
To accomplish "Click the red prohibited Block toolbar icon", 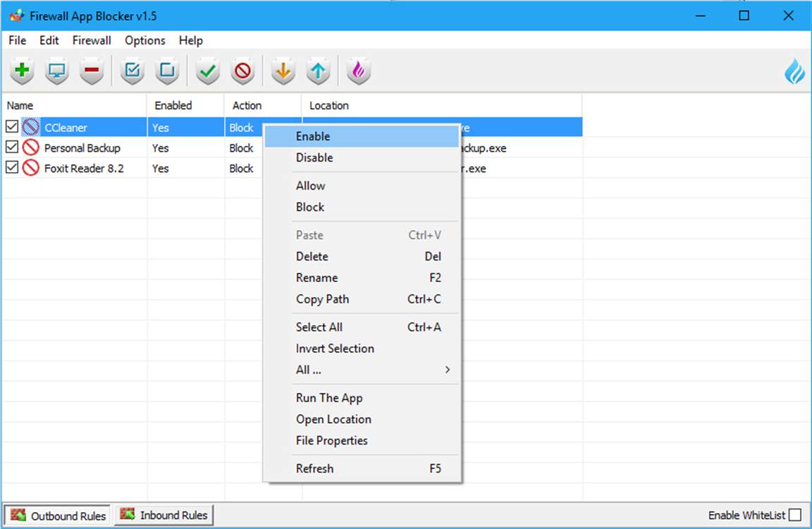I will [x=243, y=71].
